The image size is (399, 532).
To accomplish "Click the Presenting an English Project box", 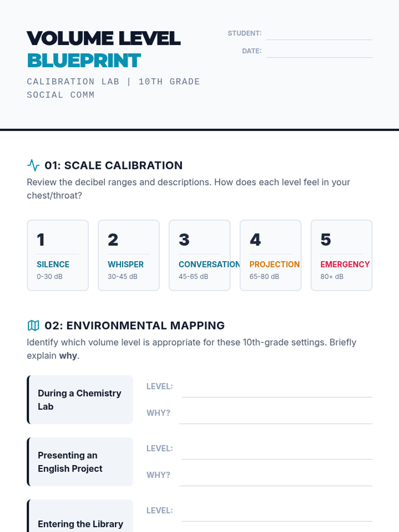I will [80, 462].
